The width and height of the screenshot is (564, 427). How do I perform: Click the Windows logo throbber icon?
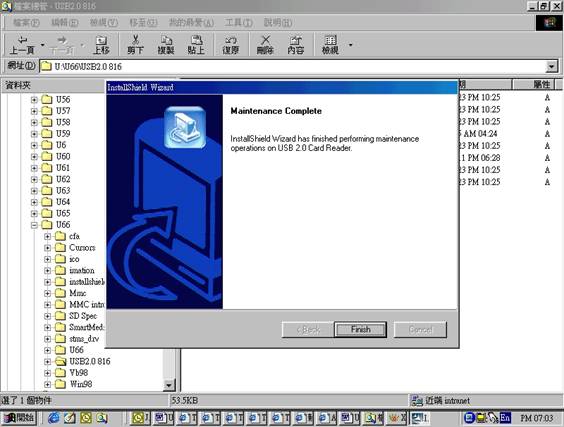click(549, 23)
